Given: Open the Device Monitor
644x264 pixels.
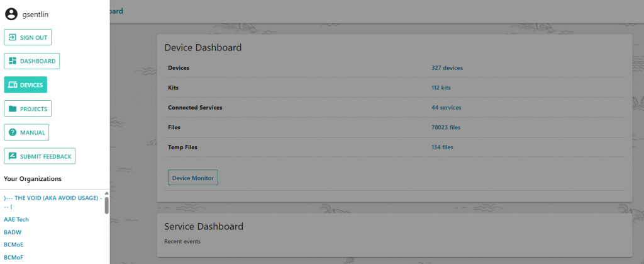Looking at the screenshot, I should [x=192, y=178].
